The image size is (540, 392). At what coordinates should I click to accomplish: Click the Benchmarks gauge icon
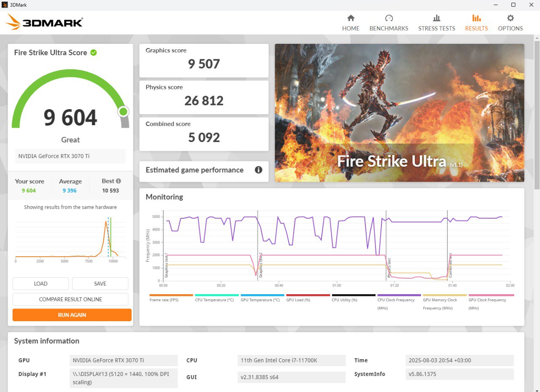(389, 18)
